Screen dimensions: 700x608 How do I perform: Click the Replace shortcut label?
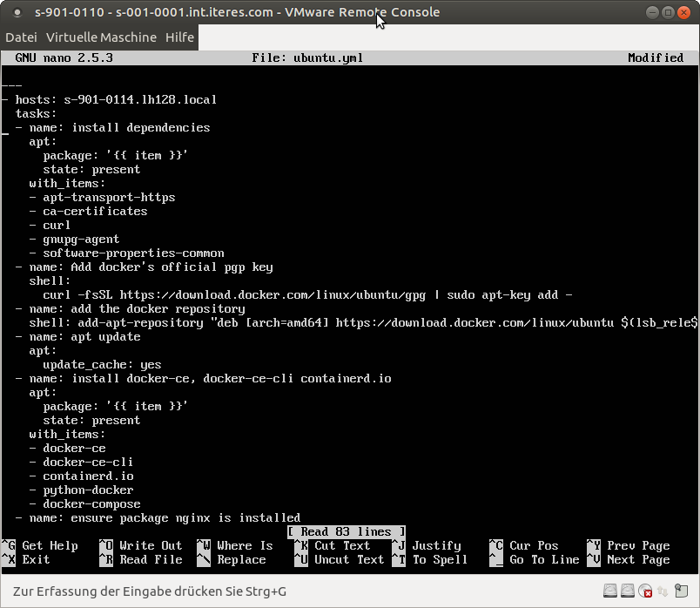(x=241, y=559)
